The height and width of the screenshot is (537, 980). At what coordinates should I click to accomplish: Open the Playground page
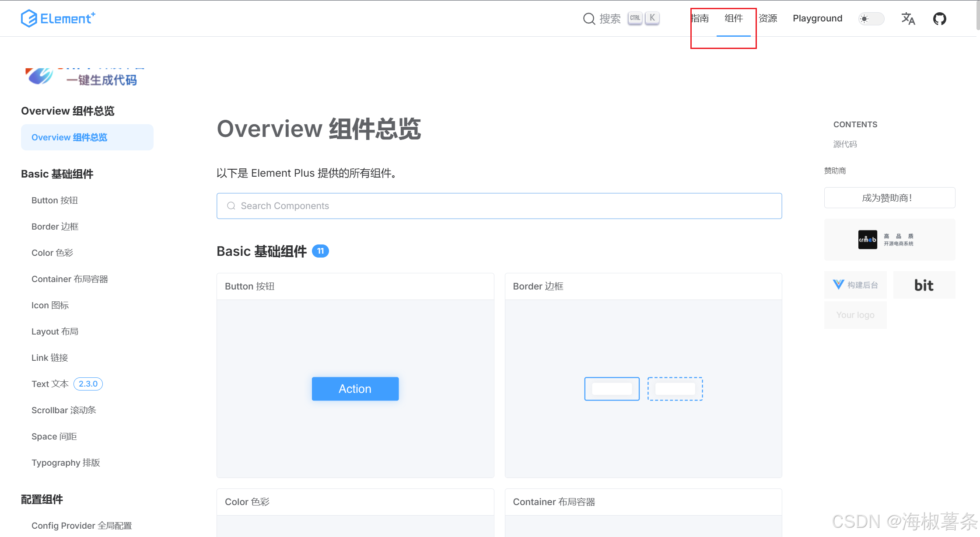[x=817, y=18]
